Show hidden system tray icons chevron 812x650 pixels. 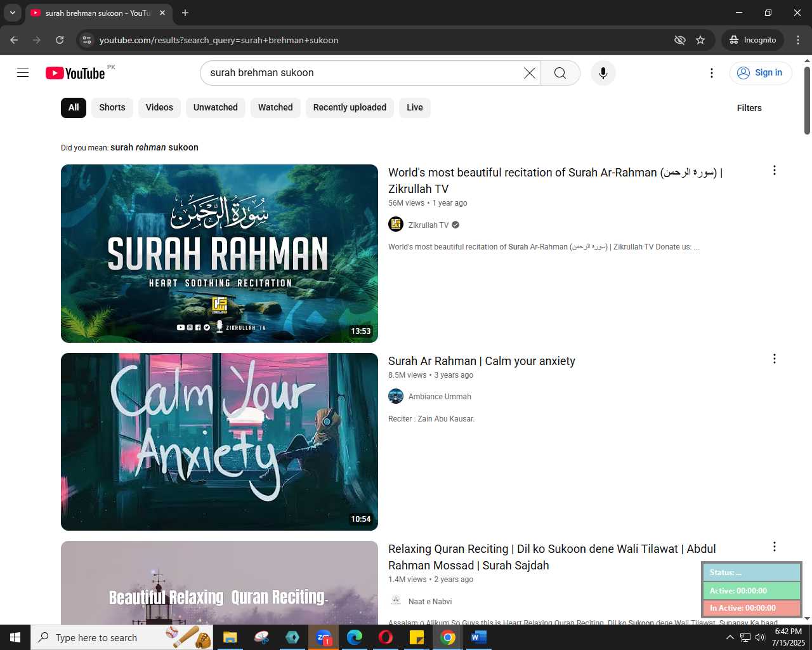730,637
